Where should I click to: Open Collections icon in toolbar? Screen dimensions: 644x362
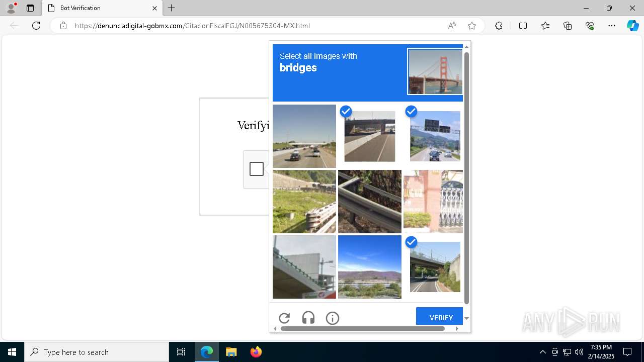point(568,26)
